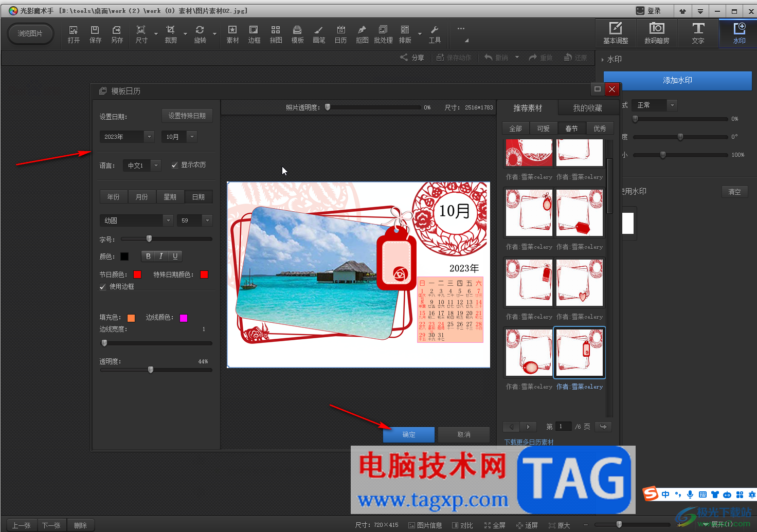757x532 pixels.
Task: Open an image with the 打开 tool
Action: click(74, 34)
